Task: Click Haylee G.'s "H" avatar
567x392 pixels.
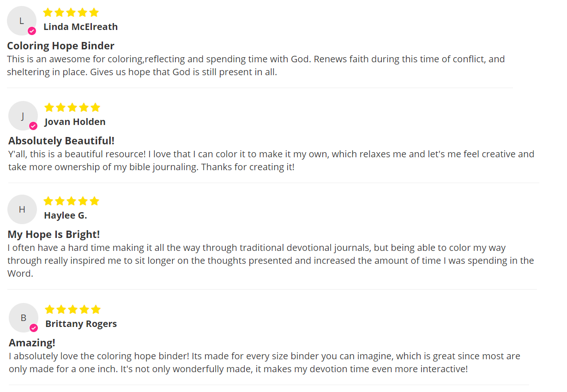Action: 22,209
